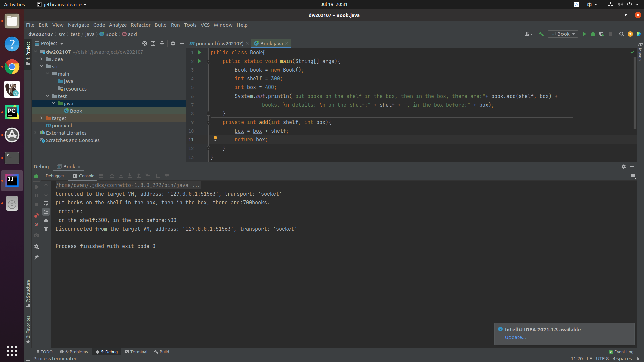Rerun debug with green bug icon
Image resolution: width=644 pixels, height=362 pixels.
[36, 176]
